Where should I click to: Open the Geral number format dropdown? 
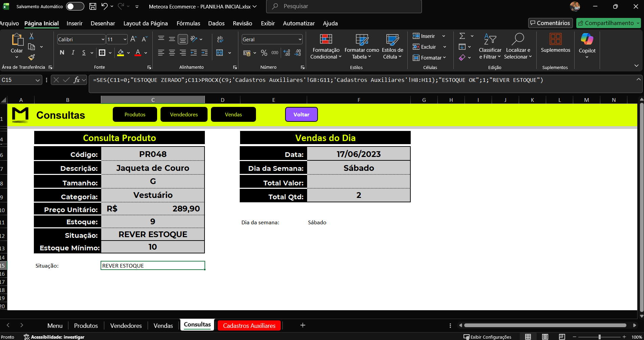(300, 40)
